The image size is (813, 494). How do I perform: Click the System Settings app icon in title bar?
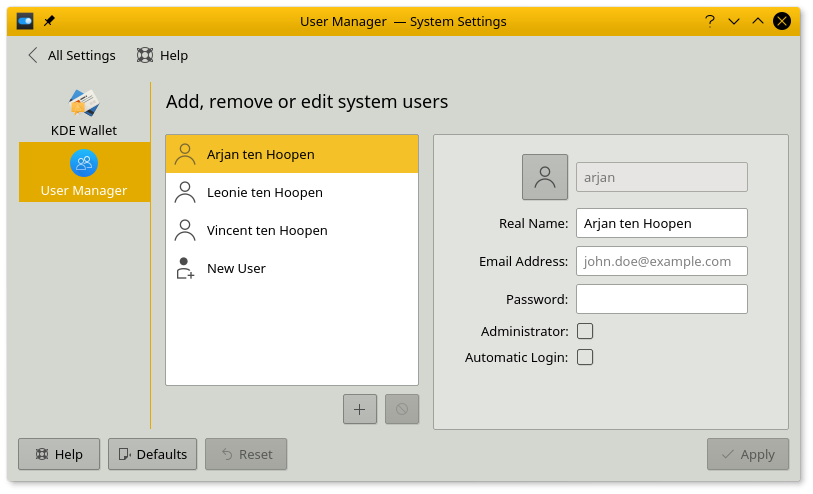click(25, 21)
